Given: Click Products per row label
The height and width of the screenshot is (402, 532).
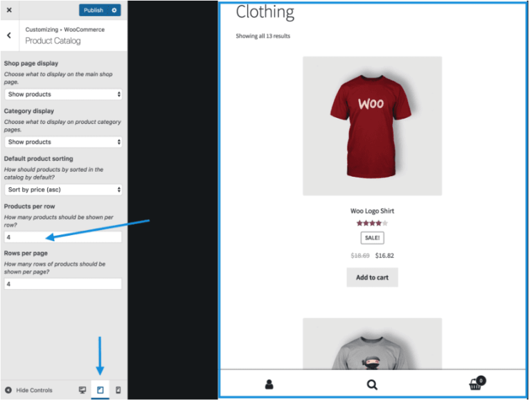Looking at the screenshot, I should pos(29,207).
